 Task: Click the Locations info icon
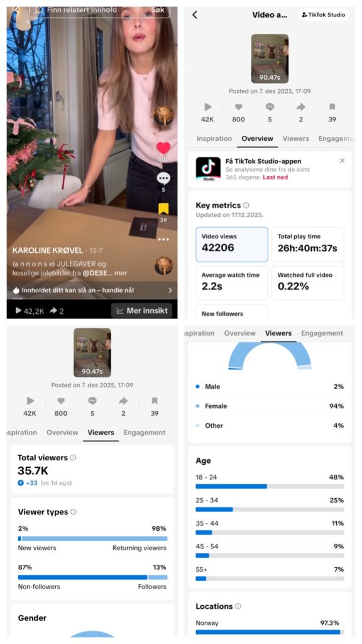[238, 606]
